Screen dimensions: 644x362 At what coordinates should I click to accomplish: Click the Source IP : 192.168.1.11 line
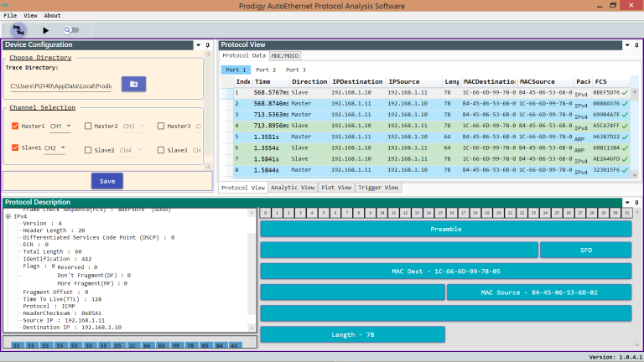[64, 320]
